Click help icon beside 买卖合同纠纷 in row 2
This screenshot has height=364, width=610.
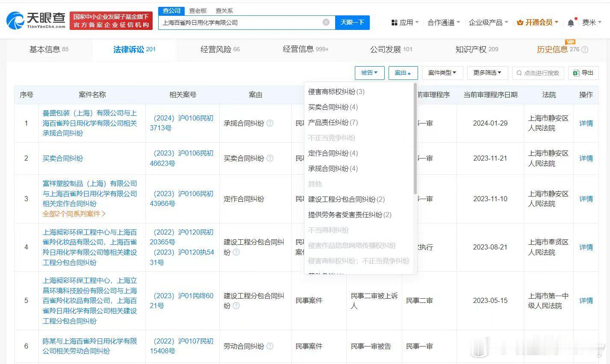(x=270, y=158)
